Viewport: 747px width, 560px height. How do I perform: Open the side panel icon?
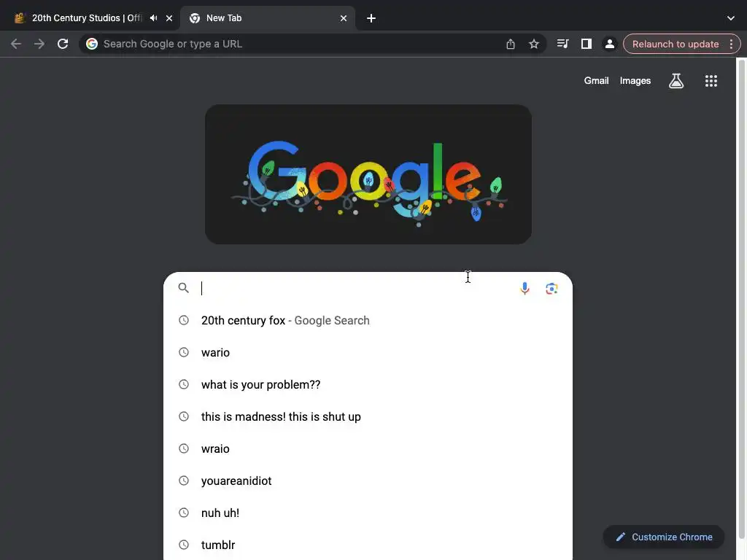pos(586,44)
